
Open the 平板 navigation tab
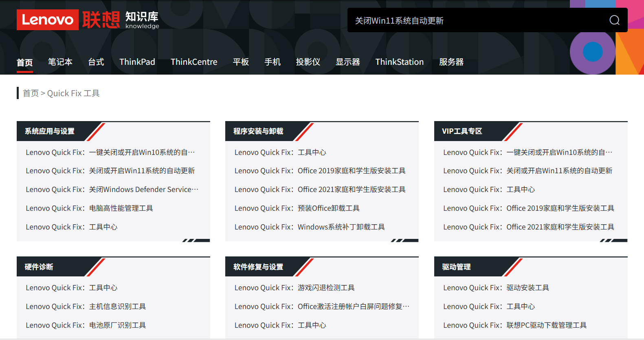(x=241, y=62)
